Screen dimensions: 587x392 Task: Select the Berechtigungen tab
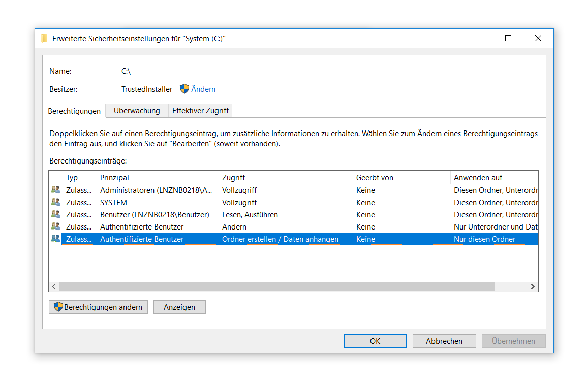coord(74,111)
